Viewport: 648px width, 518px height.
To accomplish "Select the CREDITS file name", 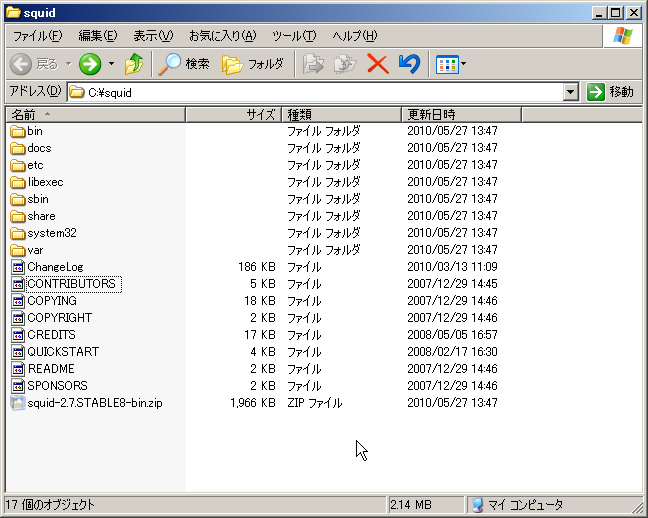I will (52, 335).
